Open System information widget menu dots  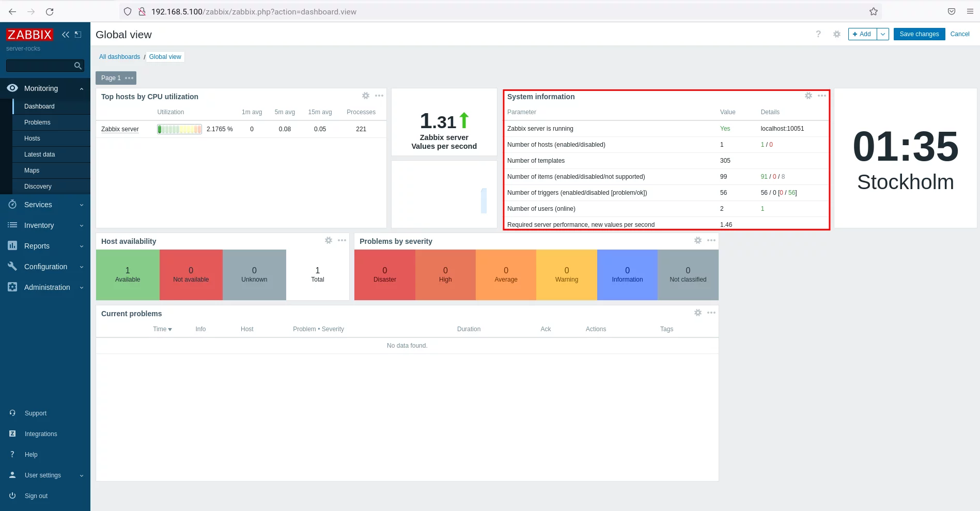coord(822,96)
